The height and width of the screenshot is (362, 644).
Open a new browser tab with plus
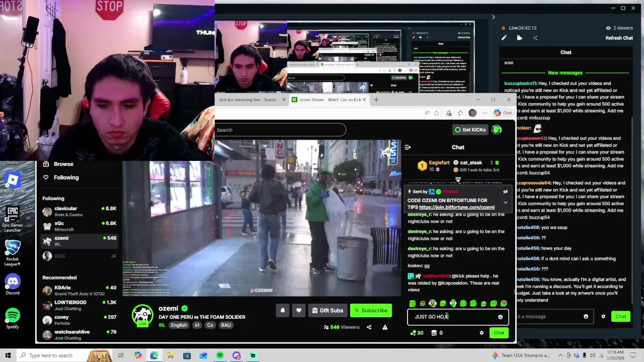(376, 100)
